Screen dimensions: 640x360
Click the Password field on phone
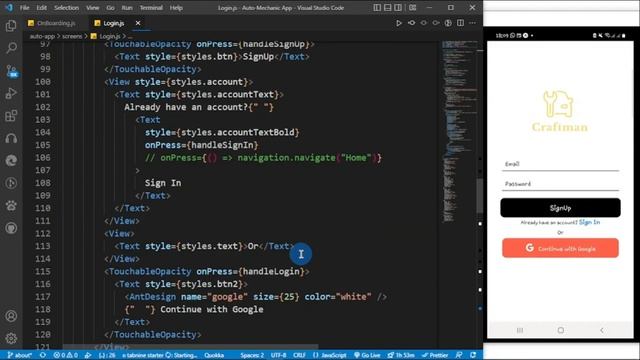(560, 184)
